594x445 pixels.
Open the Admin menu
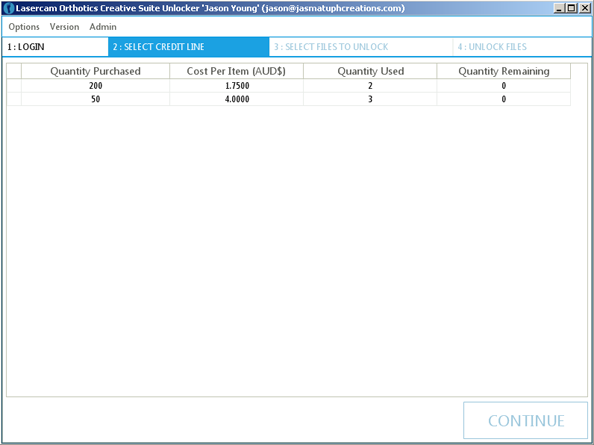coord(103,27)
